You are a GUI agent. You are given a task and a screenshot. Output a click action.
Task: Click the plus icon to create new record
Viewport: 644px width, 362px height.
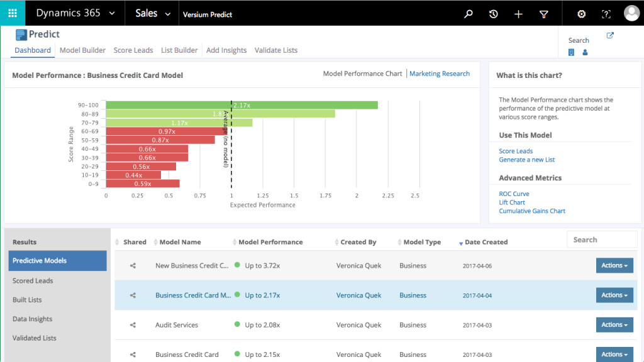click(518, 14)
